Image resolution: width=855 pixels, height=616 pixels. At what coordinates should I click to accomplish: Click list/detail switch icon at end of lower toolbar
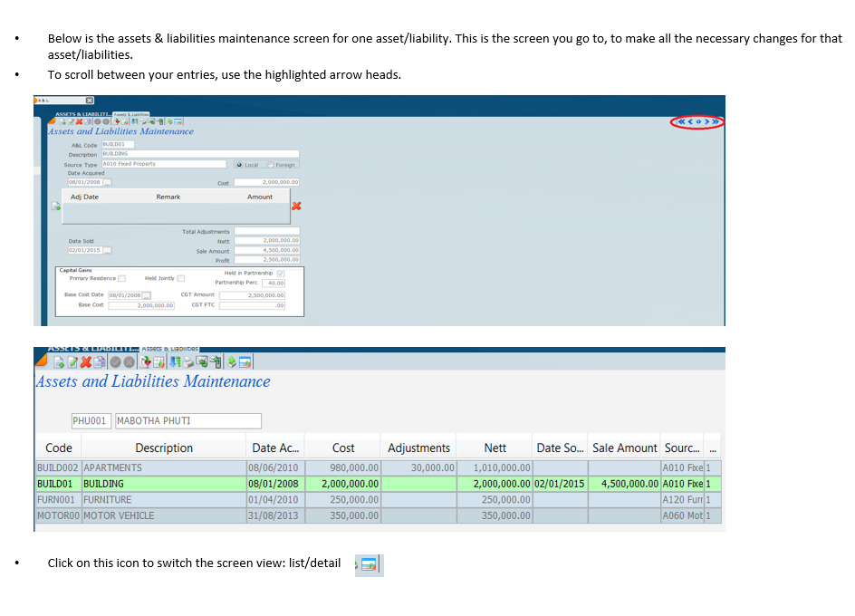[245, 362]
